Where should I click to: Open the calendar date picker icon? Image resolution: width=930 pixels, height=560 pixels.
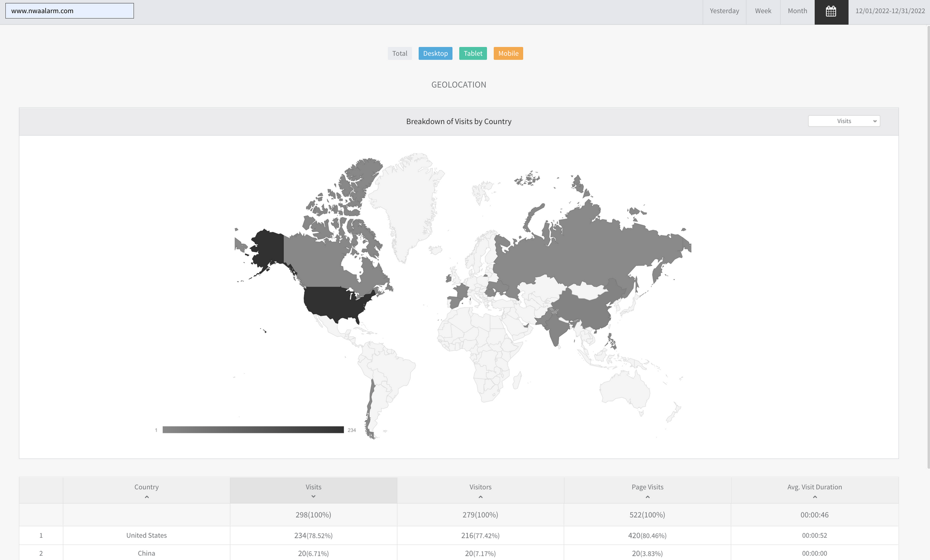click(831, 12)
